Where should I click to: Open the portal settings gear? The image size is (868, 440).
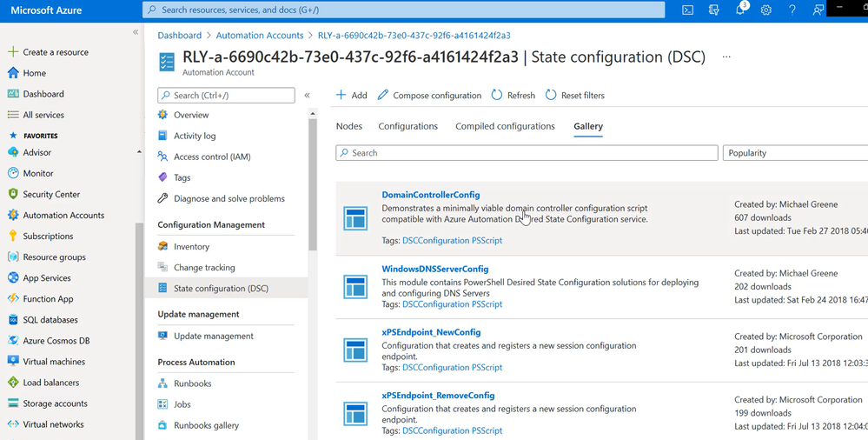pos(766,10)
